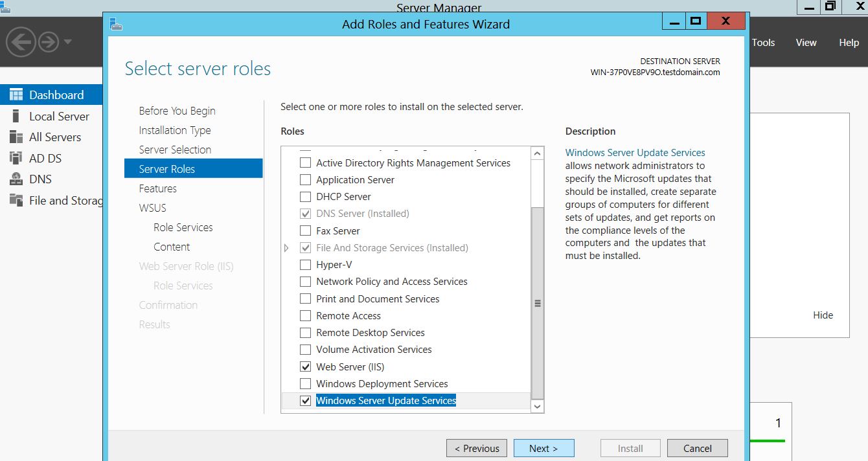This screenshot has height=461, width=868.
Task: Go to Before You Begin step
Action: tap(177, 111)
